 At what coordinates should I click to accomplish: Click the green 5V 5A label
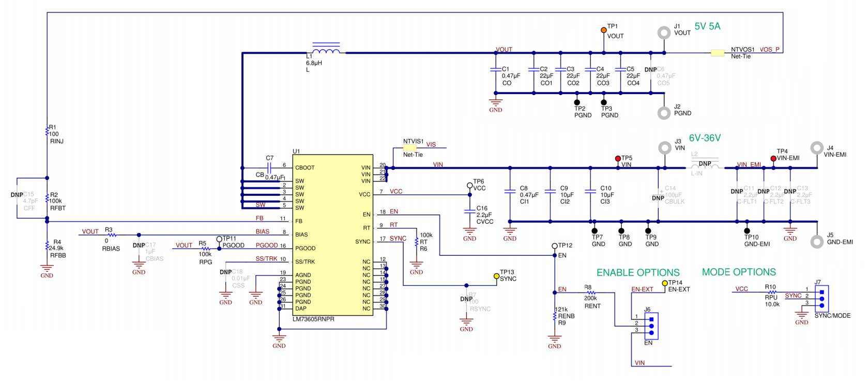point(707,26)
